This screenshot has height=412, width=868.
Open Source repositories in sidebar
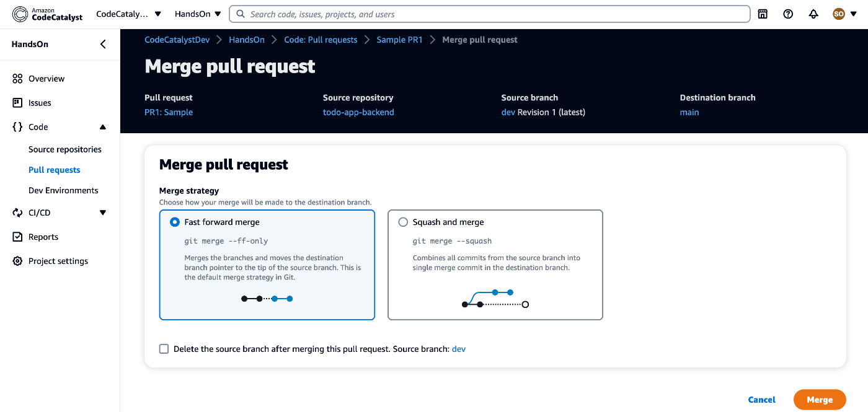[65, 149]
